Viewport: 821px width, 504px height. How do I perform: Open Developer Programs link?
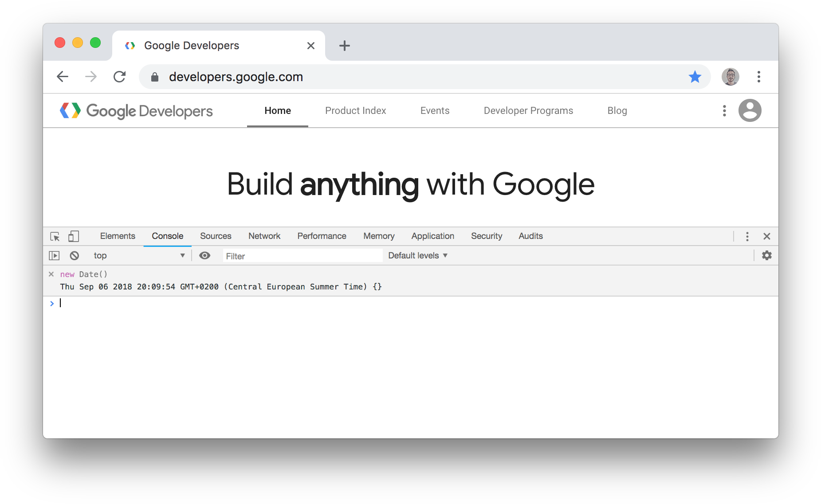[528, 111]
